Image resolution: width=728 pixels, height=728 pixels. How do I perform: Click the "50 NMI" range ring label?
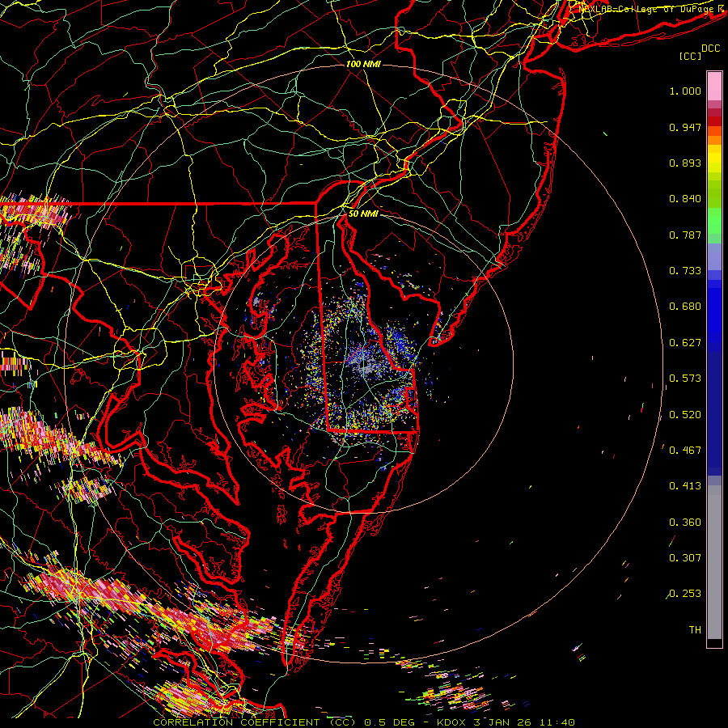pos(363,214)
